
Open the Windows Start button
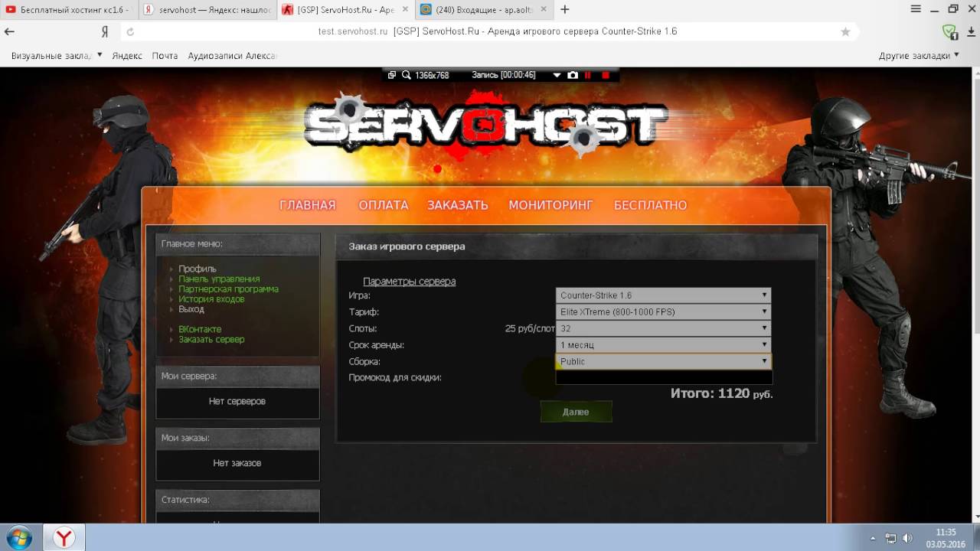18,537
